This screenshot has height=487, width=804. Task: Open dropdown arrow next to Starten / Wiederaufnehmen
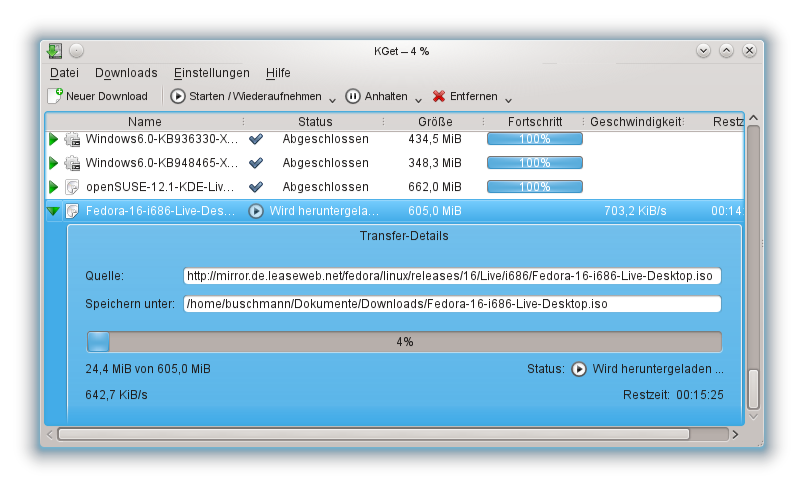click(x=332, y=99)
